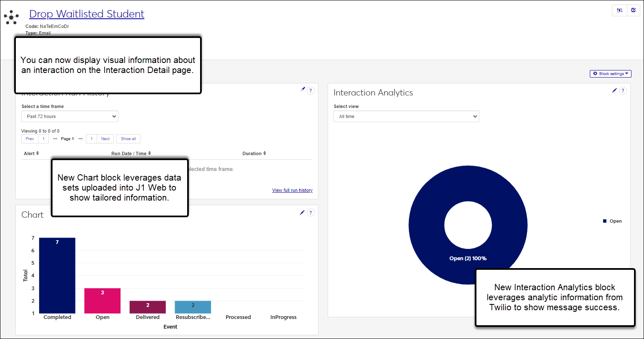Sort by Run Date / Time column
This screenshot has width=644, height=339.
click(131, 153)
